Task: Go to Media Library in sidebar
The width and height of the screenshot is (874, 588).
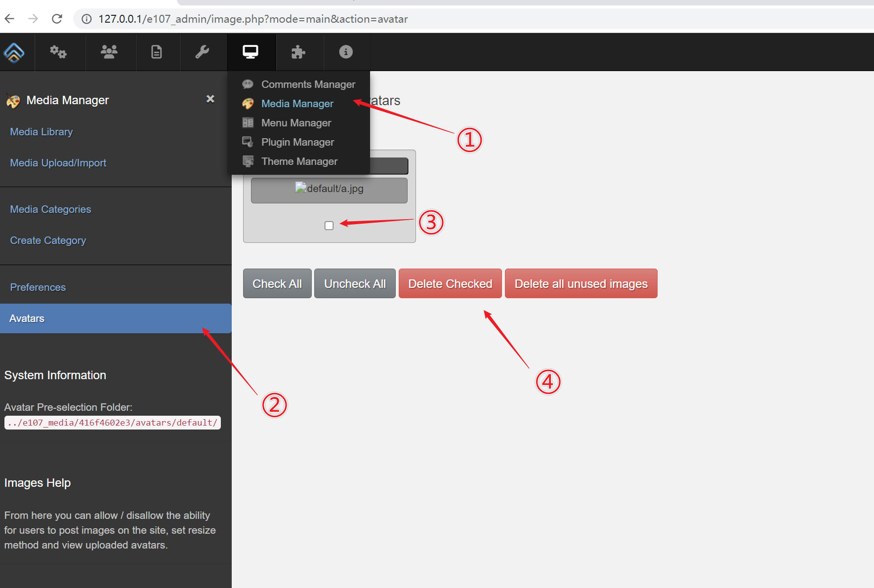Action: (42, 132)
